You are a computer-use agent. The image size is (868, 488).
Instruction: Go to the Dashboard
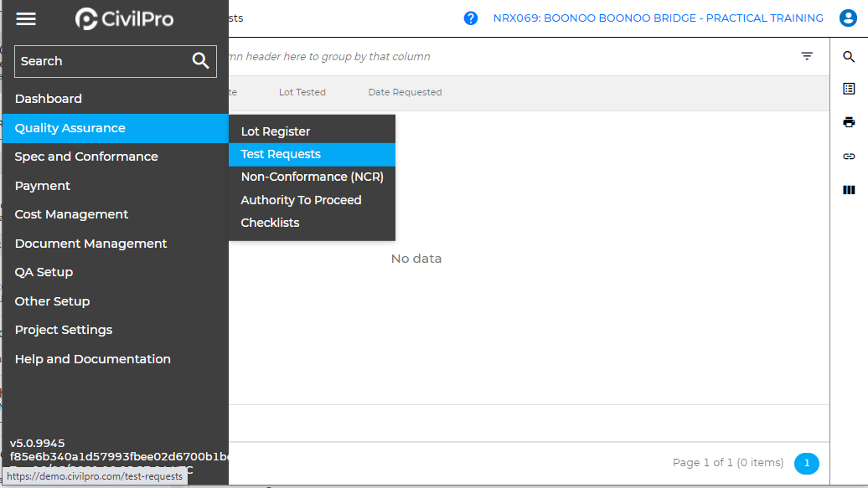(49, 99)
